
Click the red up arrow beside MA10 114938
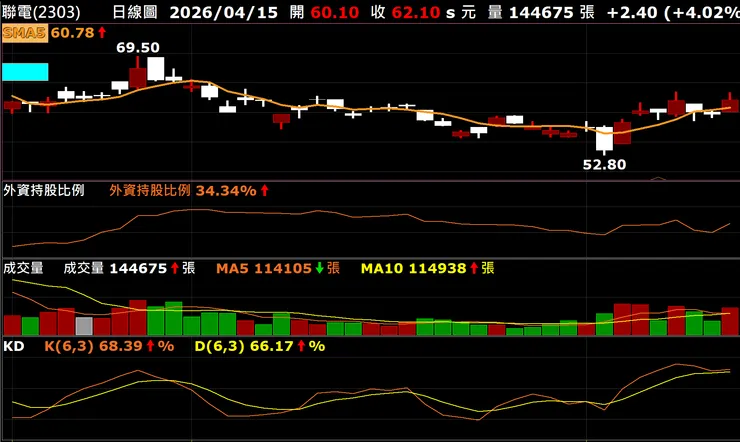pyautogui.click(x=474, y=268)
